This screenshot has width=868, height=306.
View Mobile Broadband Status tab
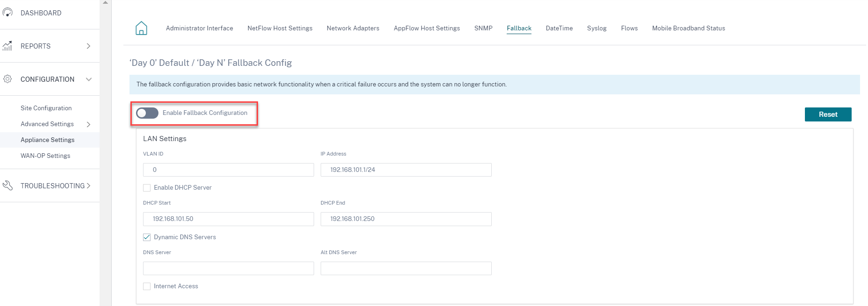pyautogui.click(x=689, y=28)
